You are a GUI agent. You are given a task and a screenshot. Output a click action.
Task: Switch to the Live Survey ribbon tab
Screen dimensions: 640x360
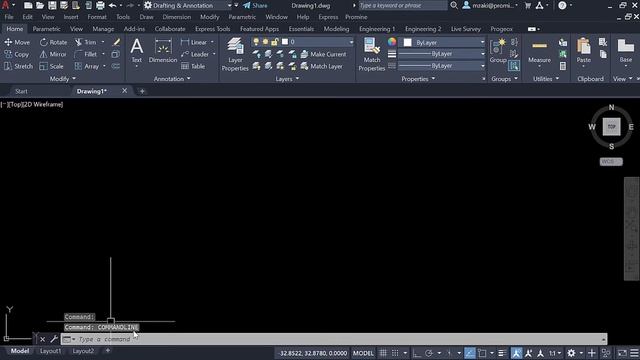[466, 29]
